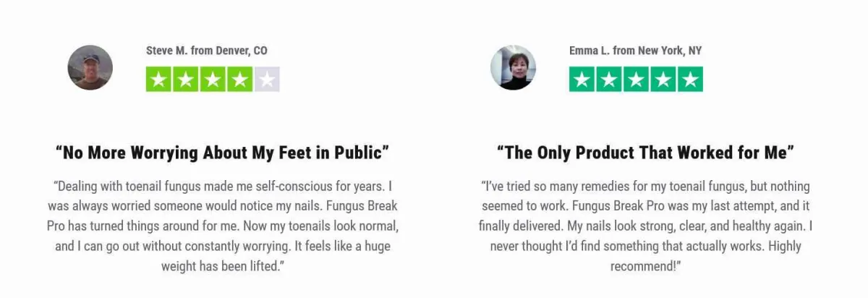Click the fifth star in Emma's rating

click(689, 80)
